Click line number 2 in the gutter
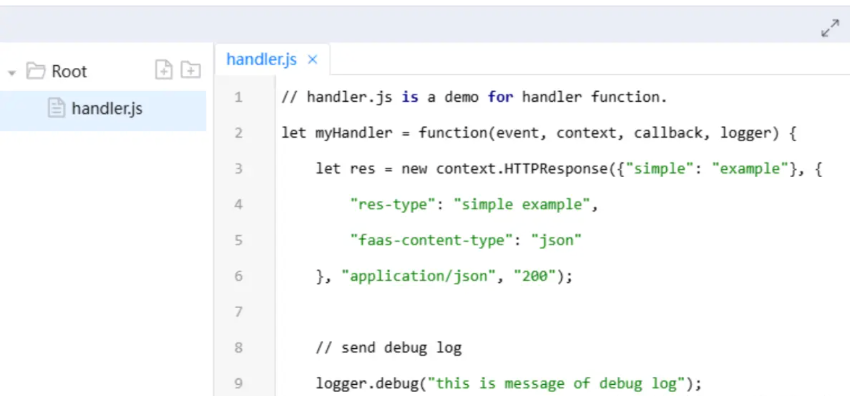 coord(238,133)
